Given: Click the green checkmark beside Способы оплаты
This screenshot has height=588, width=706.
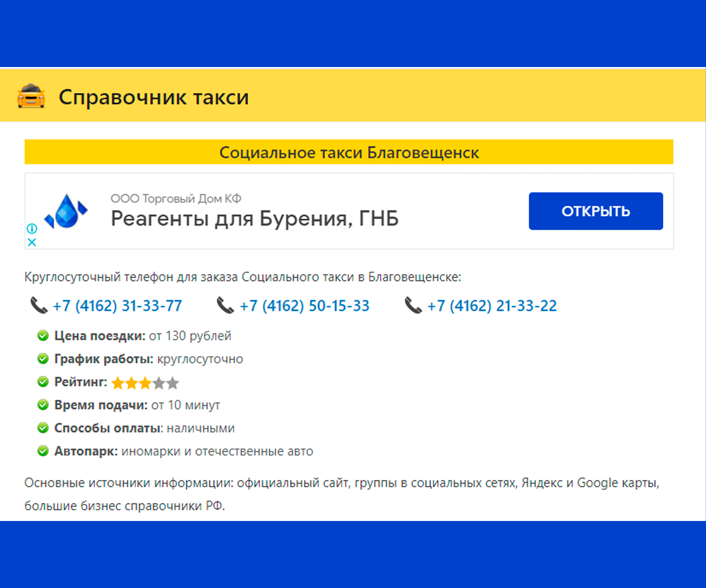Looking at the screenshot, I should [x=42, y=428].
